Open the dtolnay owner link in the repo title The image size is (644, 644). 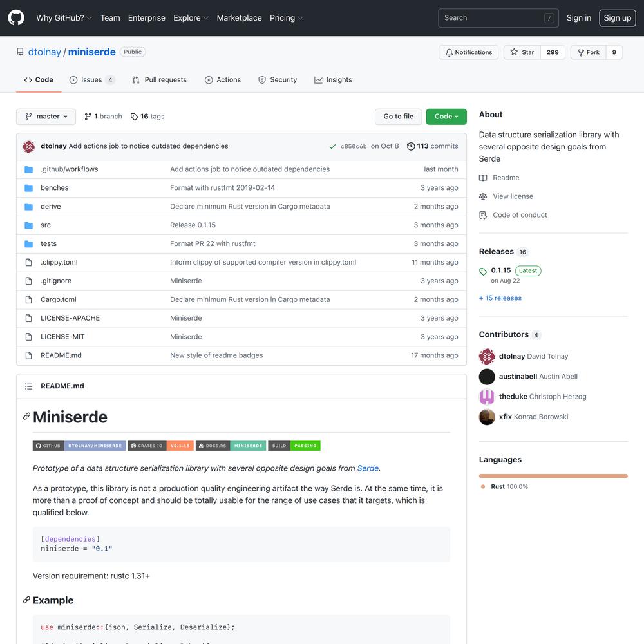pos(44,52)
